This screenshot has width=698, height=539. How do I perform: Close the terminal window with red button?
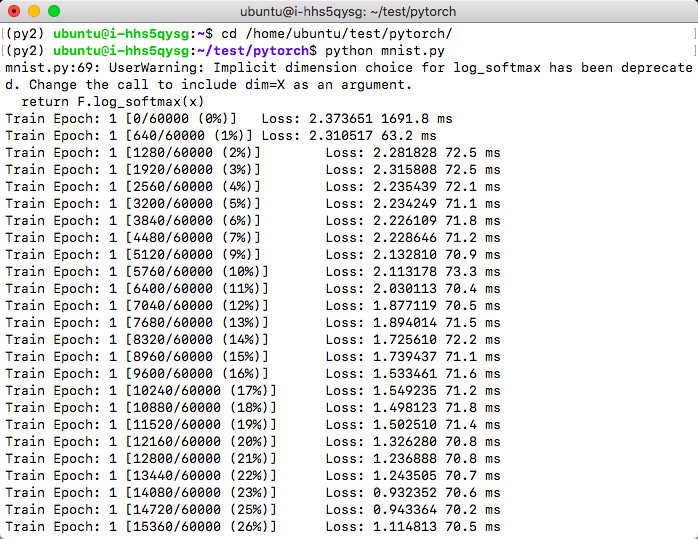[x=14, y=12]
